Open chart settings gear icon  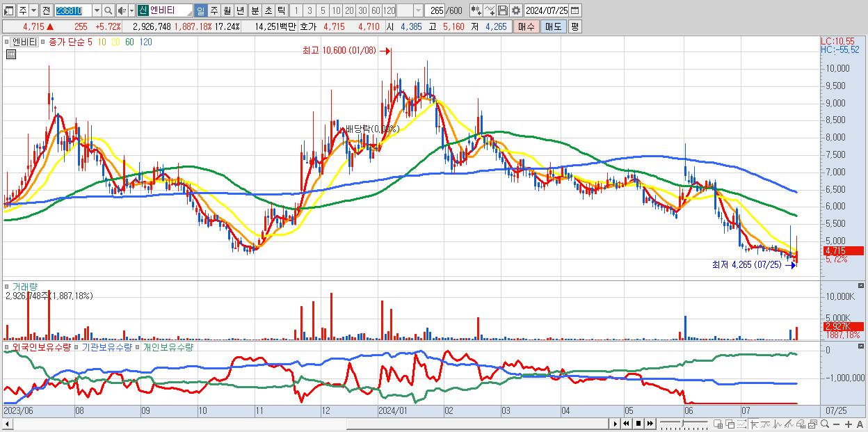[x=516, y=10]
